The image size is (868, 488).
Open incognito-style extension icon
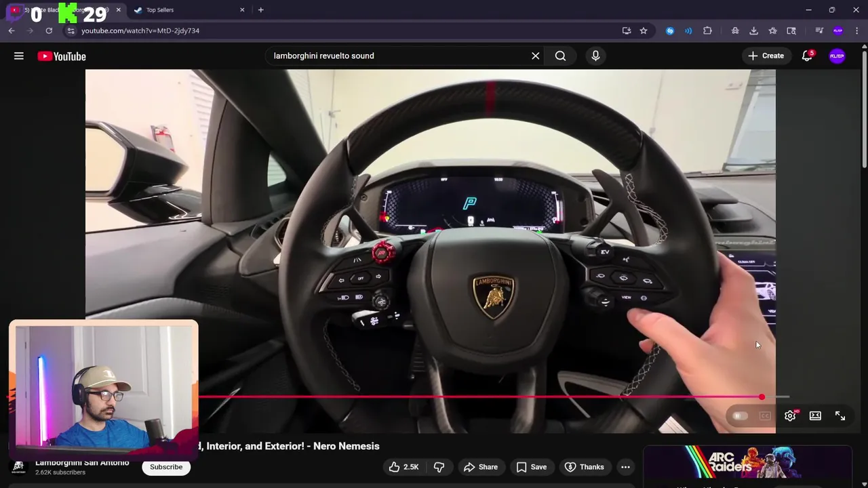click(x=735, y=30)
